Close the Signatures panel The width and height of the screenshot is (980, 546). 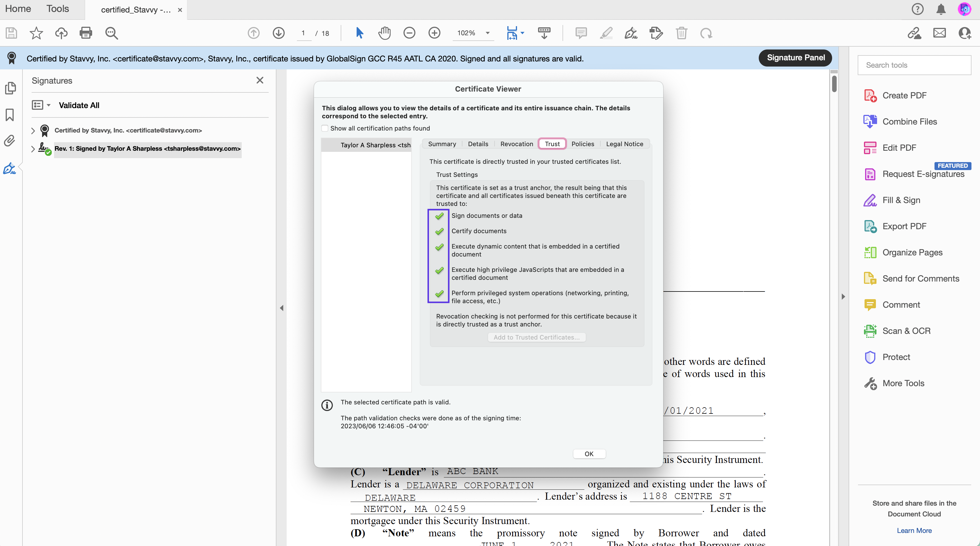pos(260,80)
